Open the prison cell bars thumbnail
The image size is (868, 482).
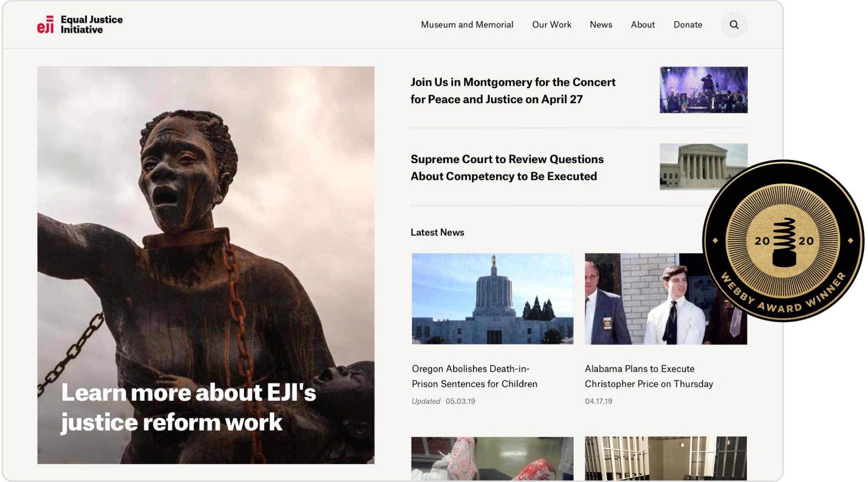665,458
